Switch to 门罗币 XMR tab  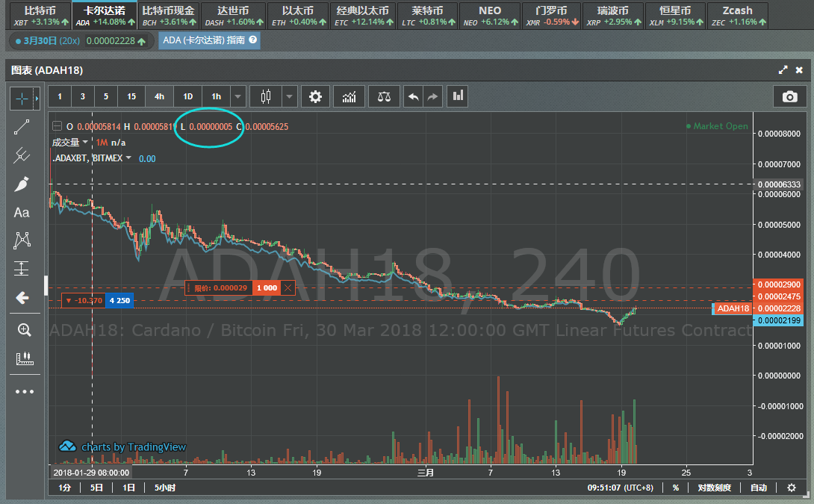(x=551, y=16)
